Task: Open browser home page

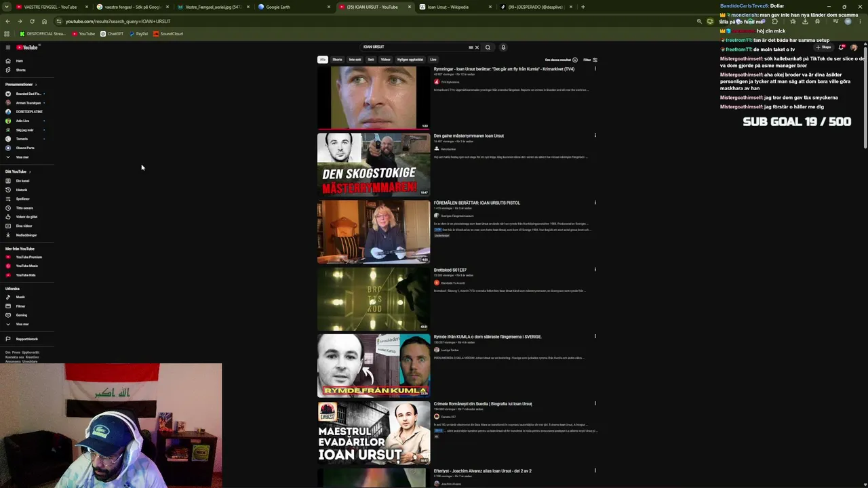Action: tap(44, 21)
